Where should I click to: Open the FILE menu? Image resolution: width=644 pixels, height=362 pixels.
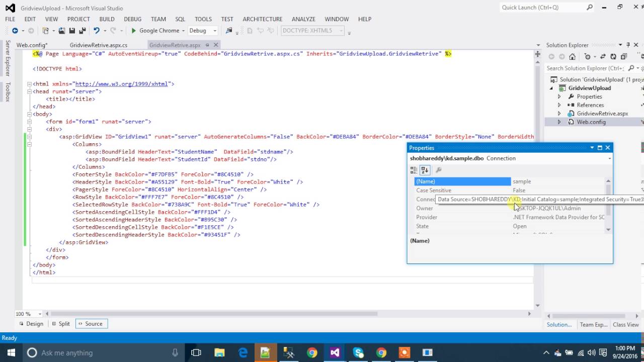[x=10, y=19]
